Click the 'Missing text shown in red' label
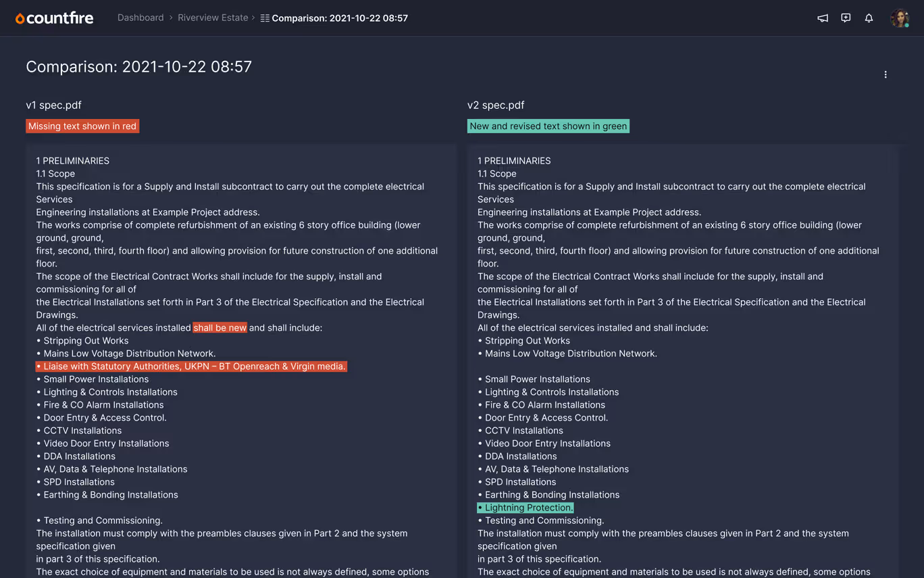Viewport: 924px width, 578px height. pyautogui.click(x=82, y=126)
